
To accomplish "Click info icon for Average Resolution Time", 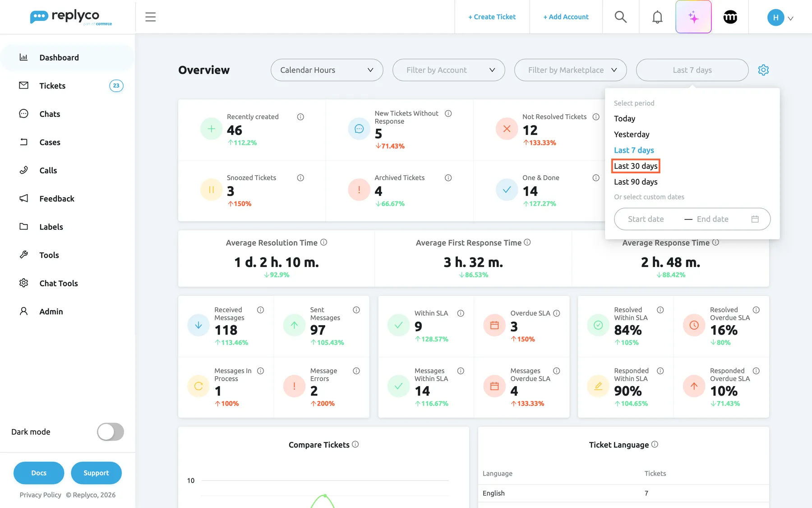I will coord(324,242).
